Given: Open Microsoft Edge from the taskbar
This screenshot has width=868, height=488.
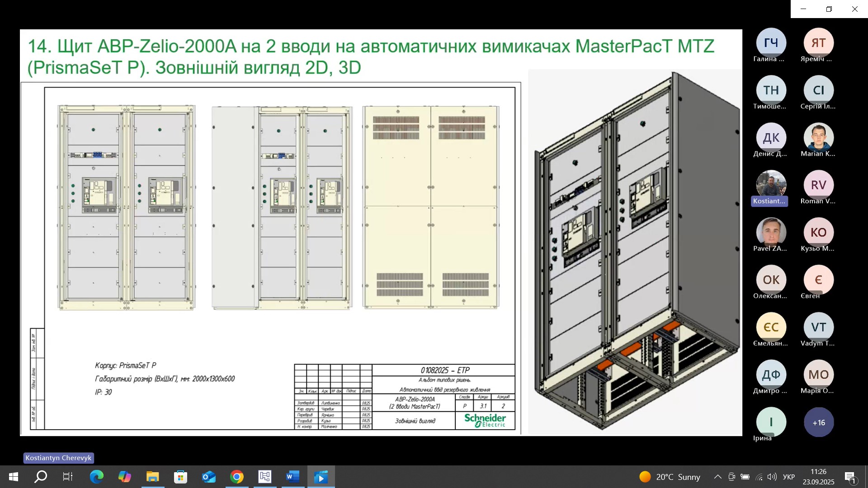Looking at the screenshot, I should pyautogui.click(x=96, y=477).
